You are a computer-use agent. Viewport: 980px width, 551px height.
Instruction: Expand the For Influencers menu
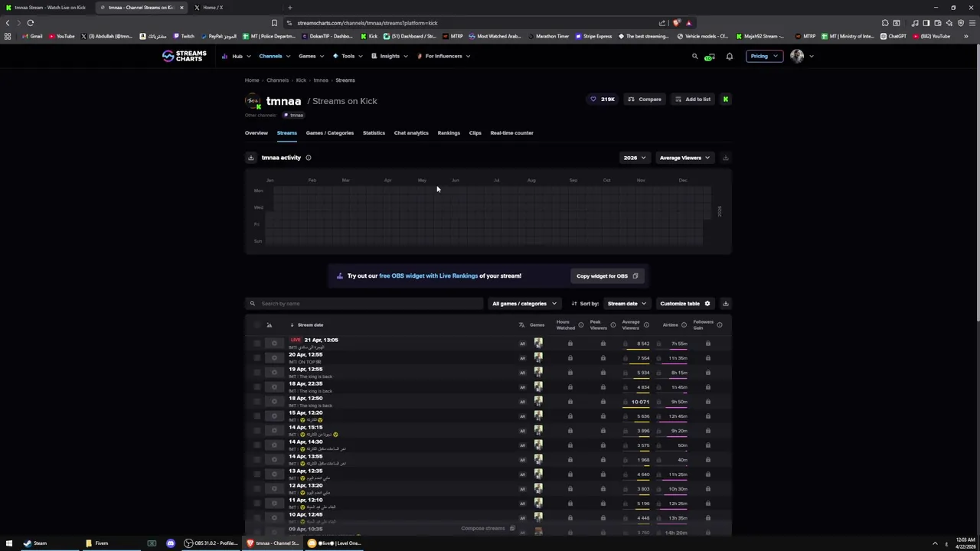pos(443,56)
